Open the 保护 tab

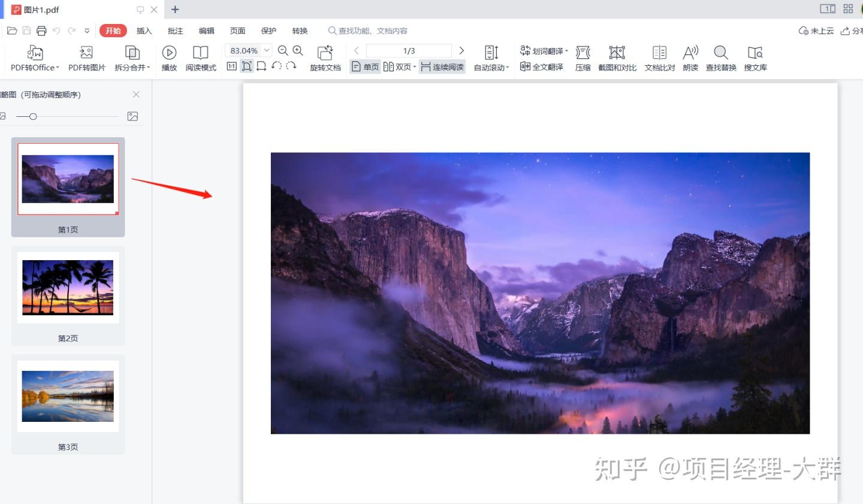269,31
